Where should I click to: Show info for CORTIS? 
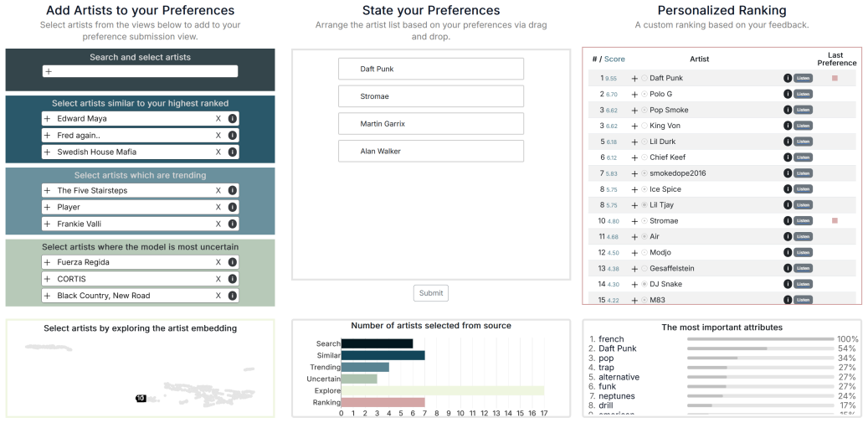tap(233, 279)
